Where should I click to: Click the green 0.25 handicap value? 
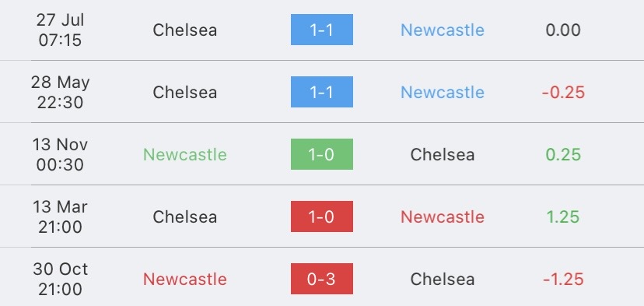[x=563, y=155]
